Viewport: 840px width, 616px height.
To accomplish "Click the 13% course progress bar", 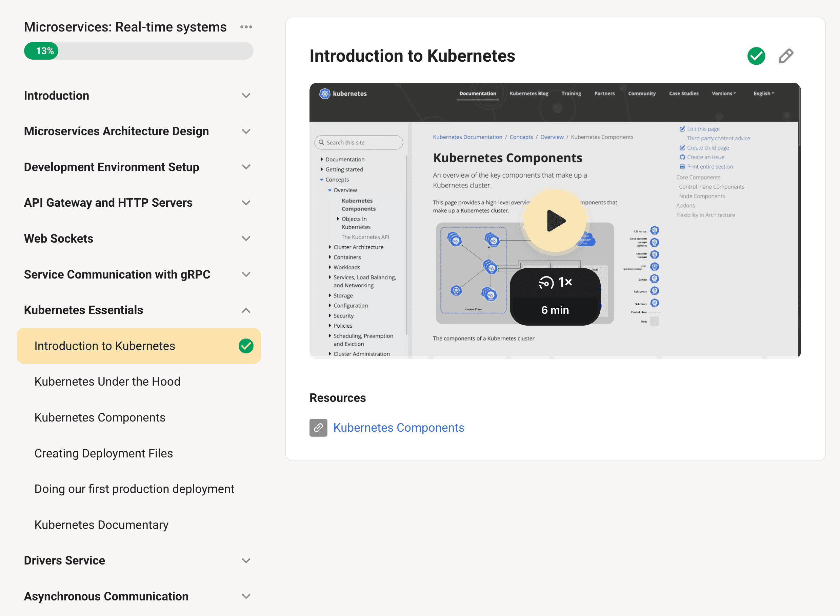I will click(x=138, y=51).
